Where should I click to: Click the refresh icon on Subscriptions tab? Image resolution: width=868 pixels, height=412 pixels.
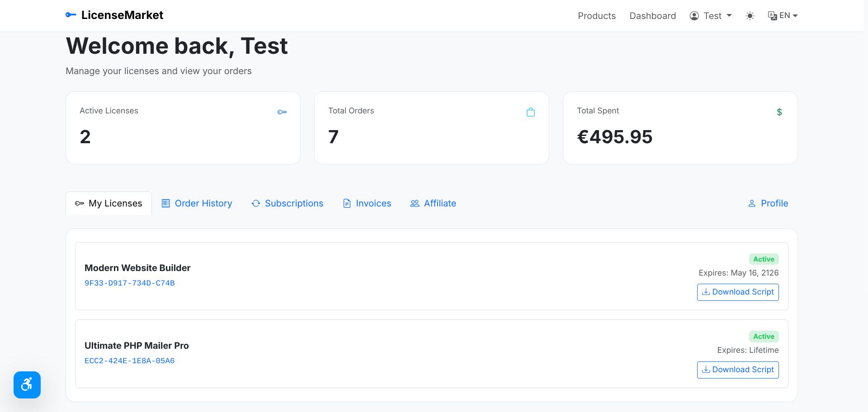(256, 203)
